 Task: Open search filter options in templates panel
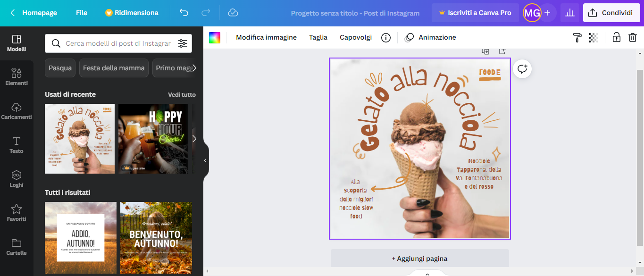(183, 43)
